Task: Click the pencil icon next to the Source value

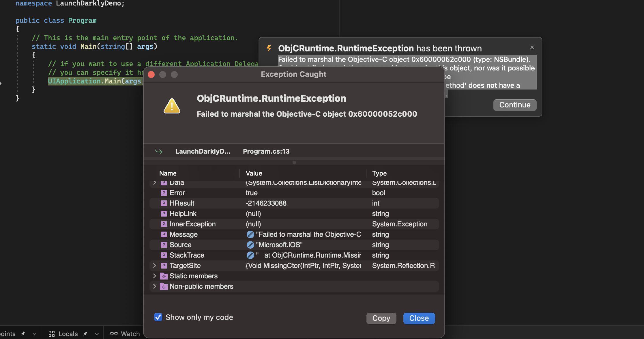Action: click(x=250, y=245)
